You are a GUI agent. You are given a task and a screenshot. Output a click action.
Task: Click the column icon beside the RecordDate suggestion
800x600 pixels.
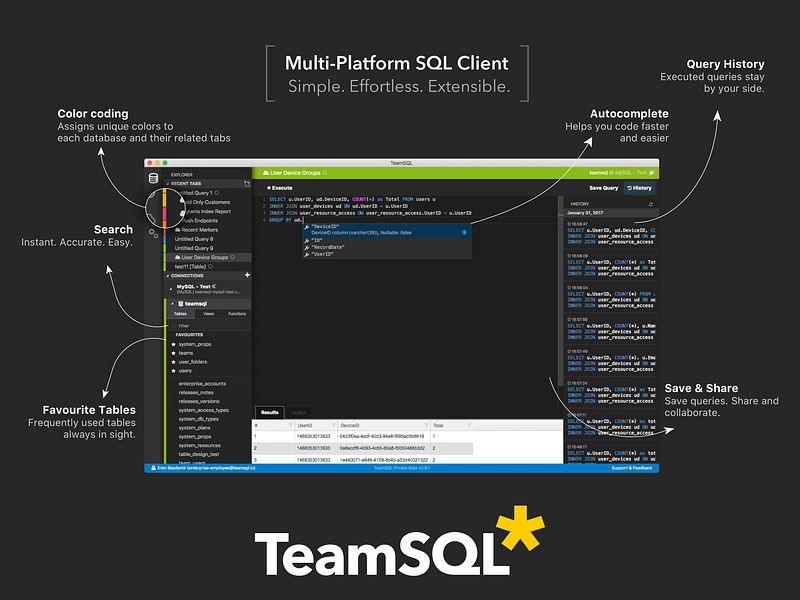tap(306, 250)
